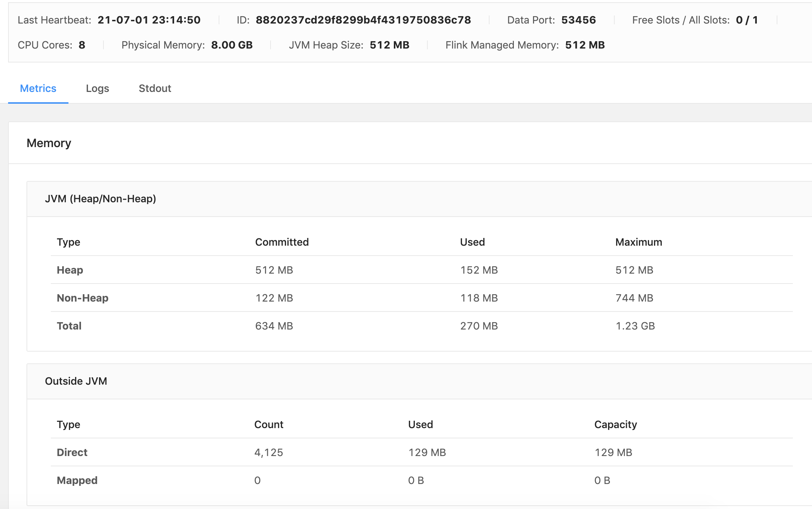The width and height of the screenshot is (812, 509).
Task: Click the Flink Managed Memory value
Action: click(585, 45)
